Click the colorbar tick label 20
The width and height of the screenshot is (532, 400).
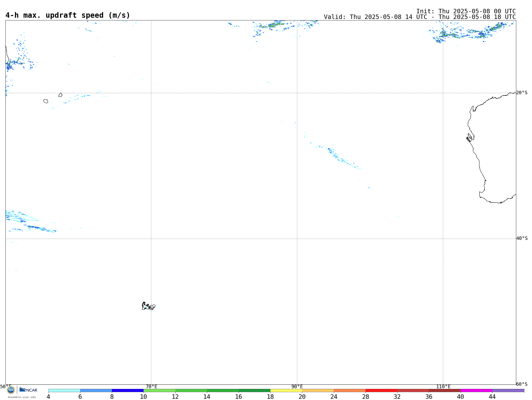[x=302, y=397]
